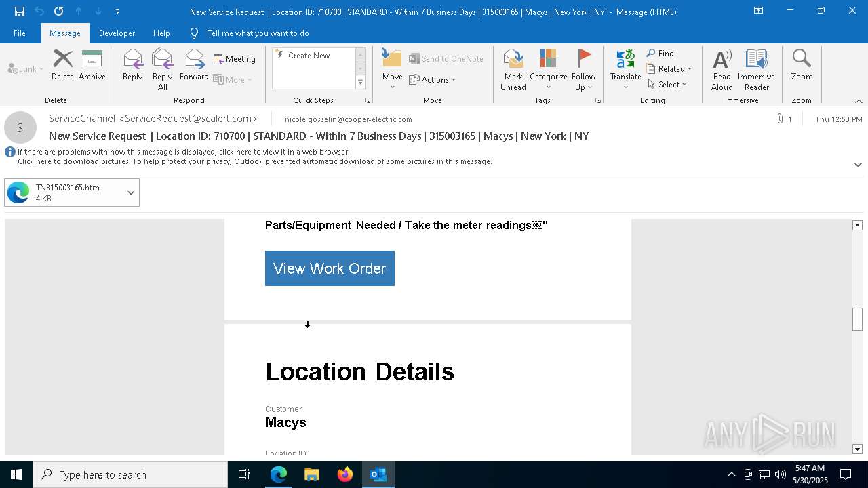868x488 pixels.
Task: Click the Undo arrow in quick access toolbar
Action: click(x=39, y=12)
